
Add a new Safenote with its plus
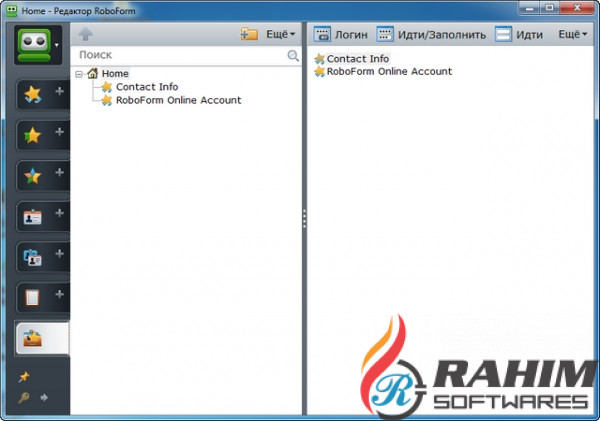(59, 294)
